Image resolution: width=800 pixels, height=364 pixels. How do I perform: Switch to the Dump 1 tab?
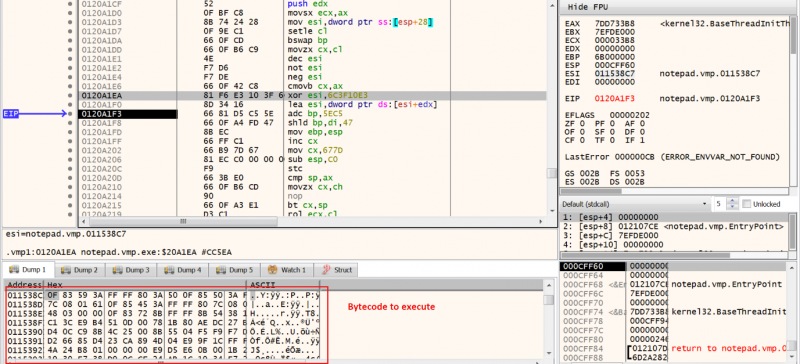click(x=29, y=270)
